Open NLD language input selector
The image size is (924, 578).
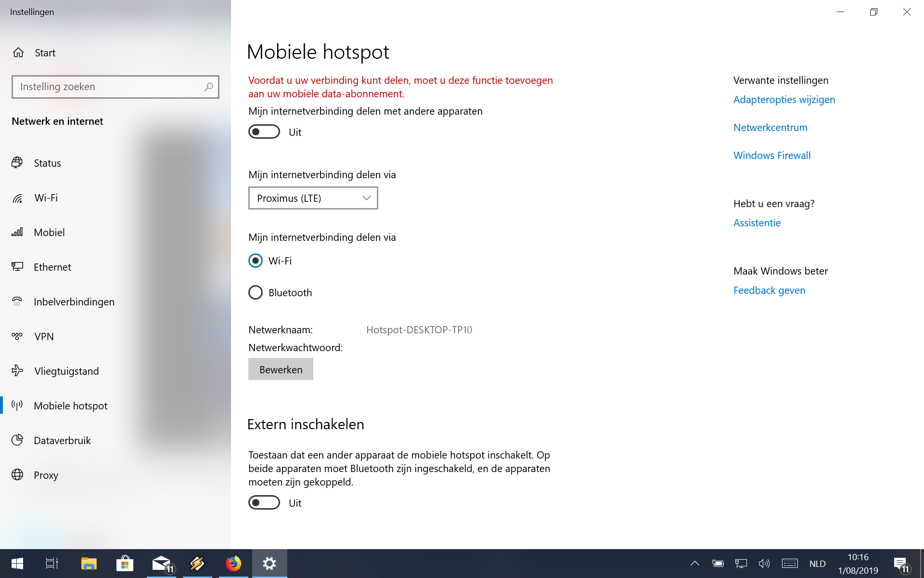pos(817,564)
